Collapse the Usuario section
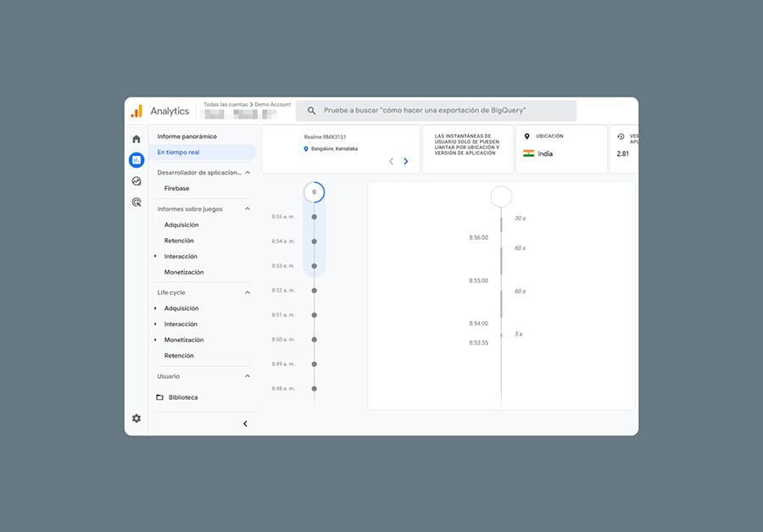Viewport: 763px width, 532px height. coord(248,376)
